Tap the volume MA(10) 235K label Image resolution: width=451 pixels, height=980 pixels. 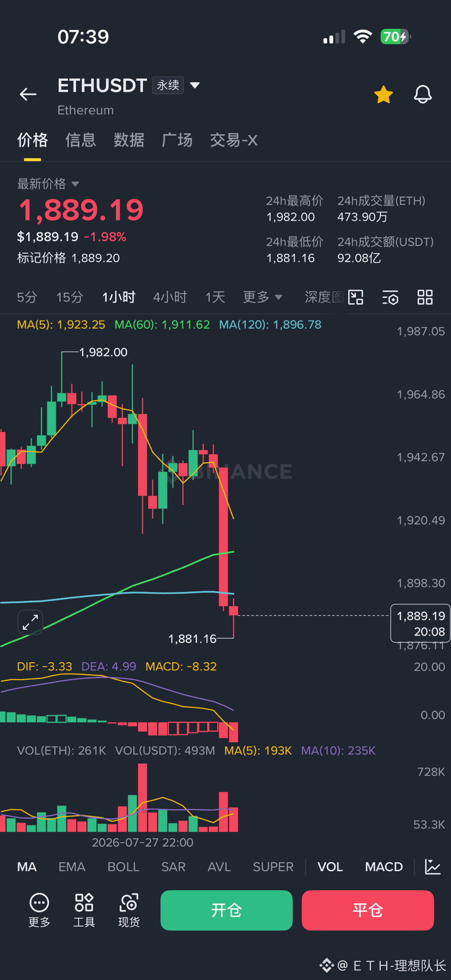(x=338, y=751)
